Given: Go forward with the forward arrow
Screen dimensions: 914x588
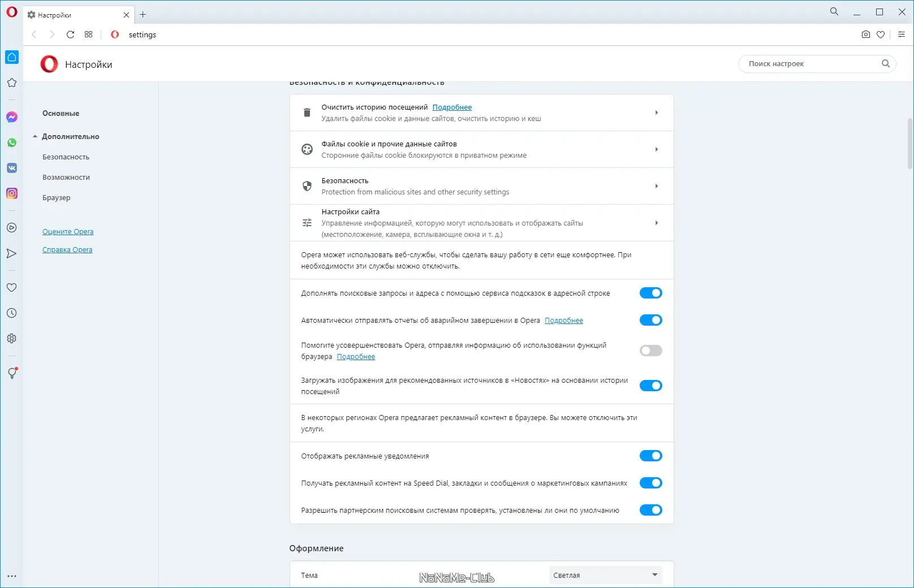Looking at the screenshot, I should [52, 34].
